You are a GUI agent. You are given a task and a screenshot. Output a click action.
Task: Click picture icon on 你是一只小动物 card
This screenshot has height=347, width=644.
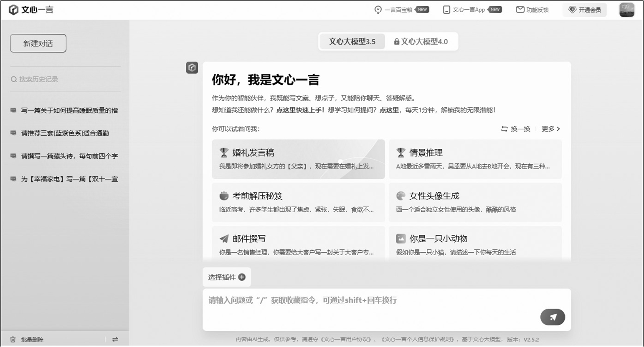401,239
